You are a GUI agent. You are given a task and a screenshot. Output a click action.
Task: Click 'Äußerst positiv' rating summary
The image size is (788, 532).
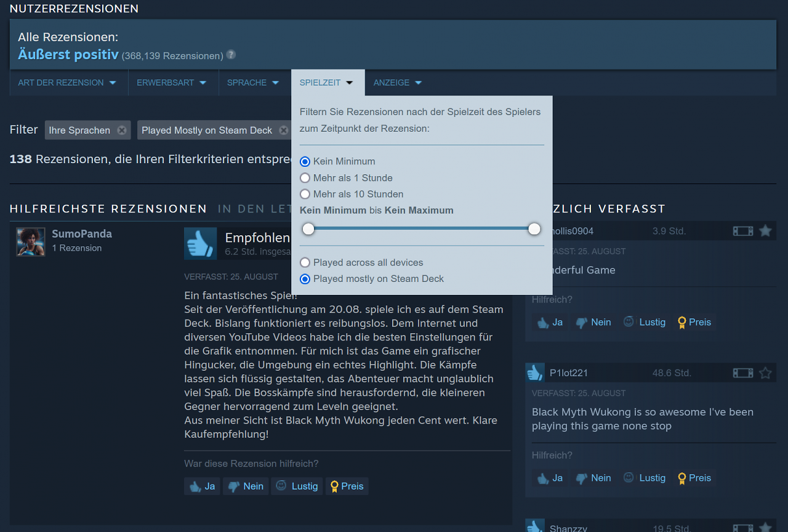pos(68,54)
